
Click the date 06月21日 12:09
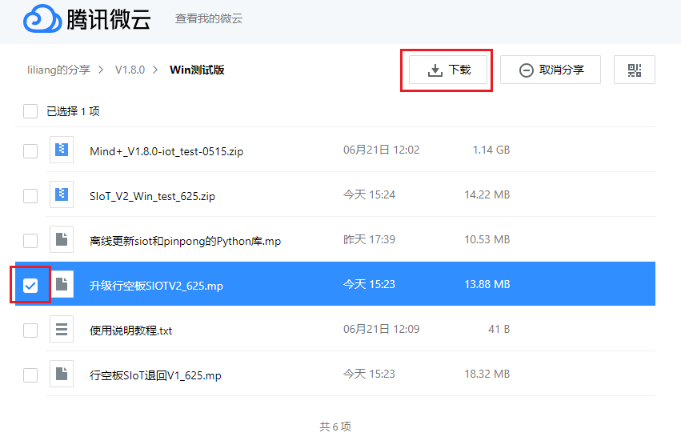tap(381, 329)
